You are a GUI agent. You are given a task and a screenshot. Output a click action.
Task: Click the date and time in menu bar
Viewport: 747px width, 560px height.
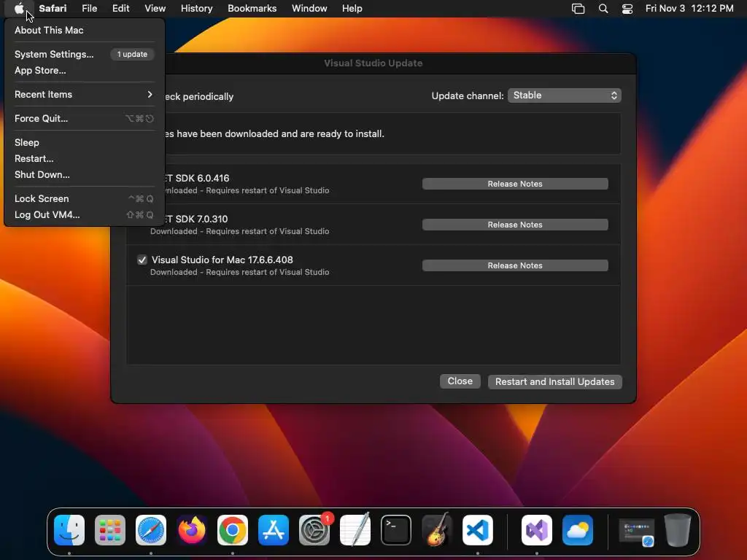tap(689, 9)
